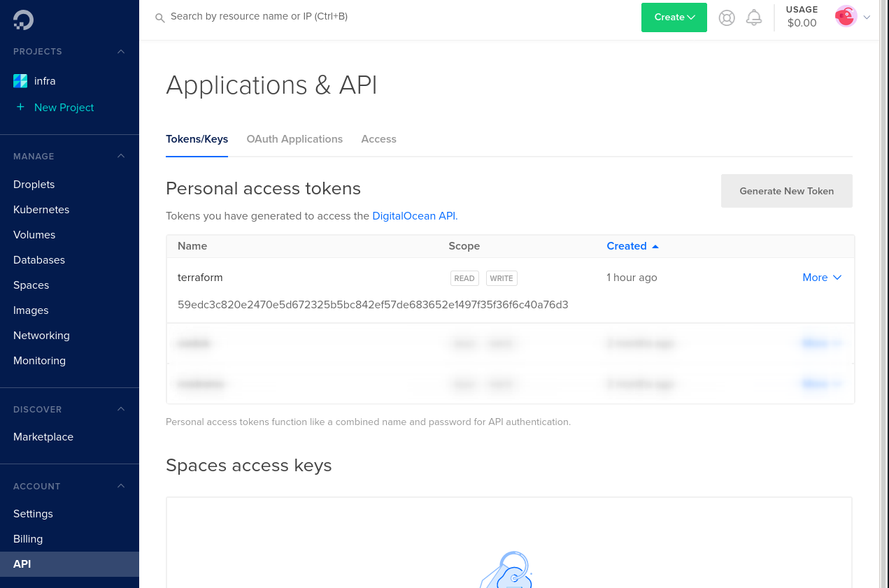Screen dimensions: 889x588
Task: Click the user avatar icon
Action: (x=846, y=16)
